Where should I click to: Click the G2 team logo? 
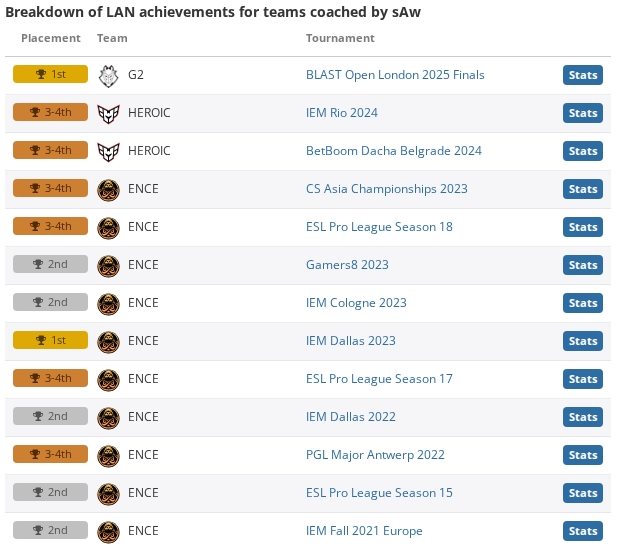pyautogui.click(x=108, y=76)
